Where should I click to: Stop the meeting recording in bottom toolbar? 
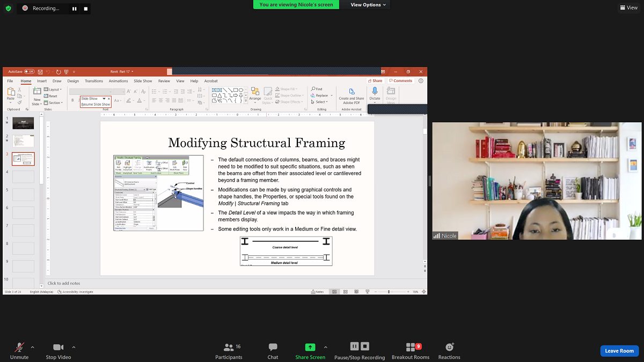click(365, 346)
